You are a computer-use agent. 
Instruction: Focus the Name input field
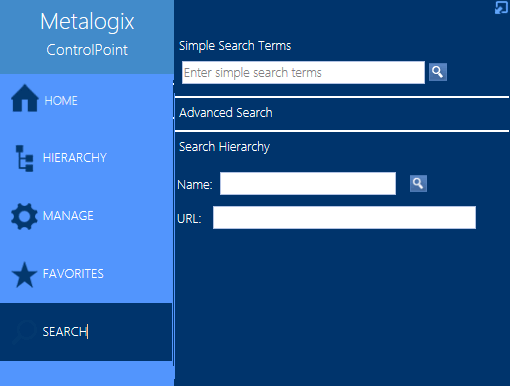coord(308,183)
